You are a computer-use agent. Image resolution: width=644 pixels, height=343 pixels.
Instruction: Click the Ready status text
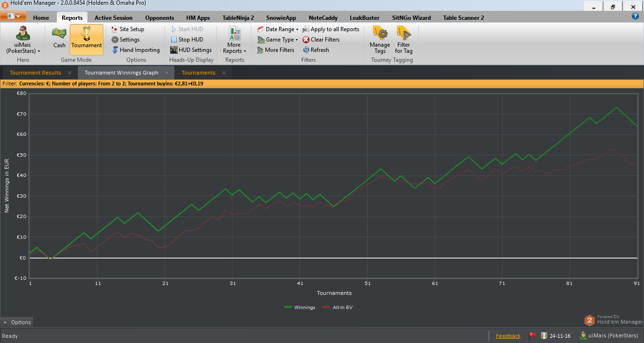point(10,336)
